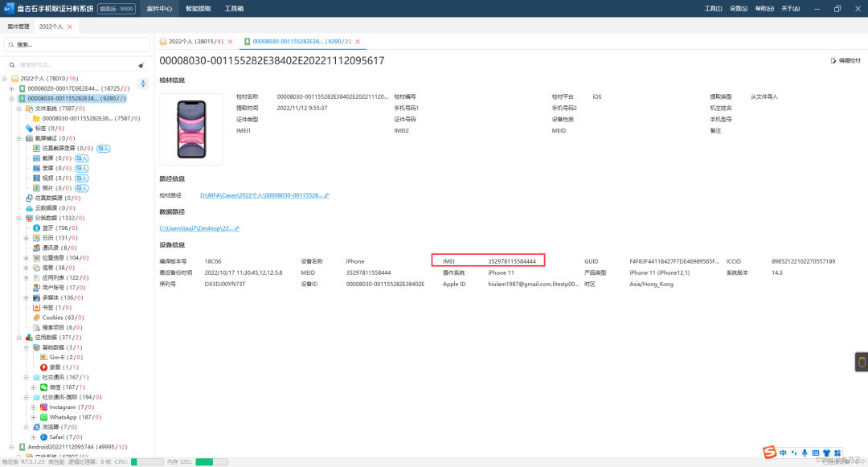Screen dimensions: 868x467
Task: Click the CPU usage bar in status bar
Action: tap(147, 462)
